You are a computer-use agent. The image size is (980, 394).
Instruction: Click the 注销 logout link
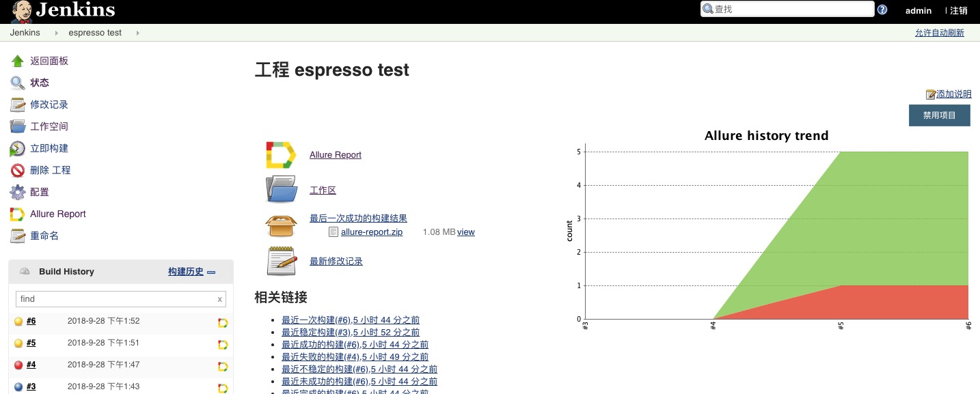tap(959, 10)
